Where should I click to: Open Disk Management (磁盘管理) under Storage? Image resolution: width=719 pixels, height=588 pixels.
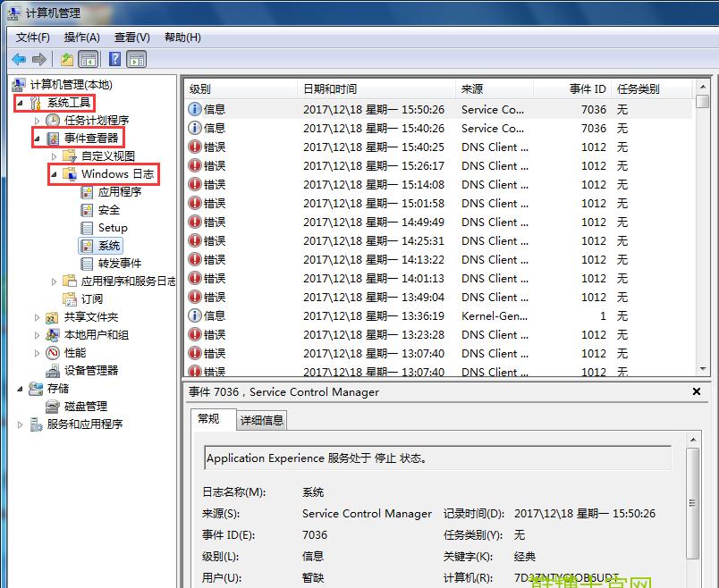(x=86, y=407)
